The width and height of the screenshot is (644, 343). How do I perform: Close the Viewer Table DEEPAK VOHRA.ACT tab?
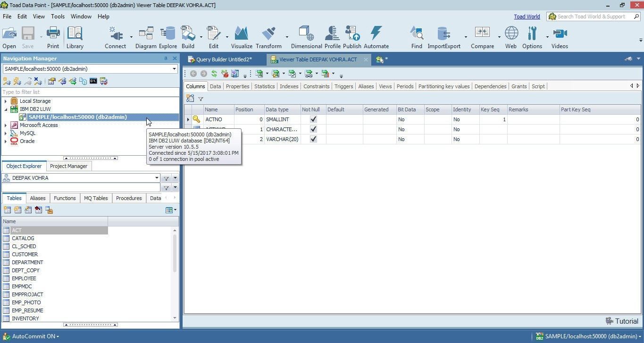[366, 59]
